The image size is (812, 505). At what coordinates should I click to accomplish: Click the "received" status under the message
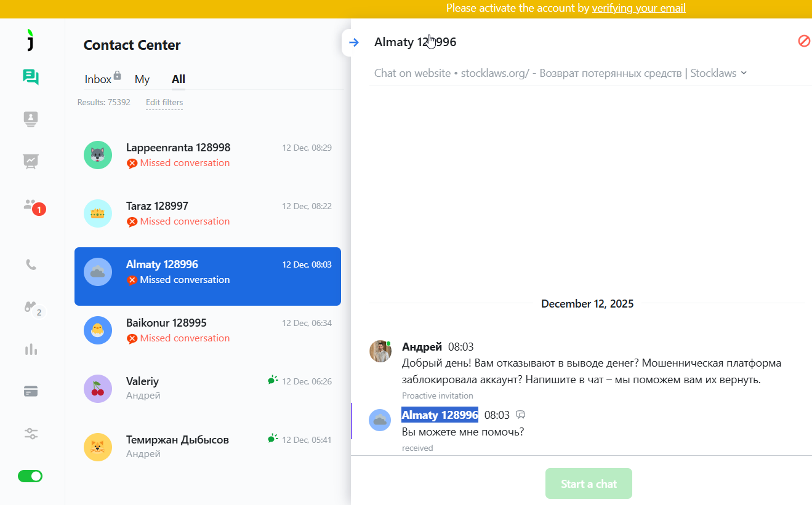(417, 448)
